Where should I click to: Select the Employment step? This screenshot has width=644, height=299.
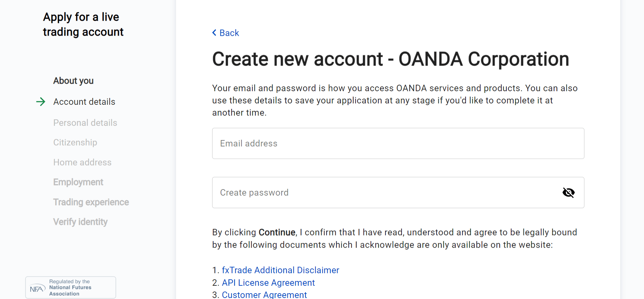(78, 182)
